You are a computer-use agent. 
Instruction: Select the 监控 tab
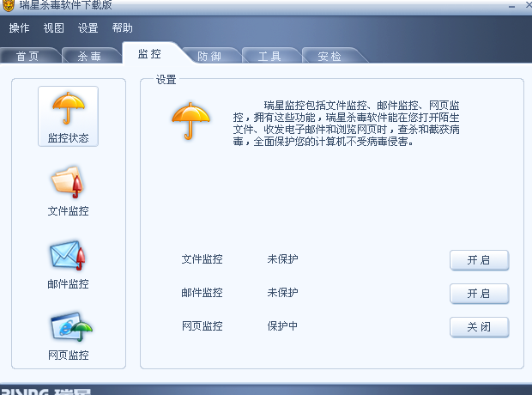tap(149, 53)
